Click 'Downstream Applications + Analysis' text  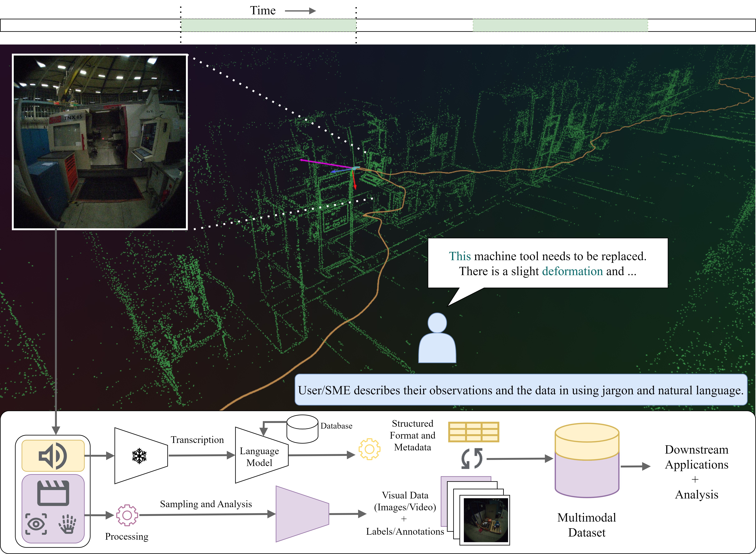[697, 472]
